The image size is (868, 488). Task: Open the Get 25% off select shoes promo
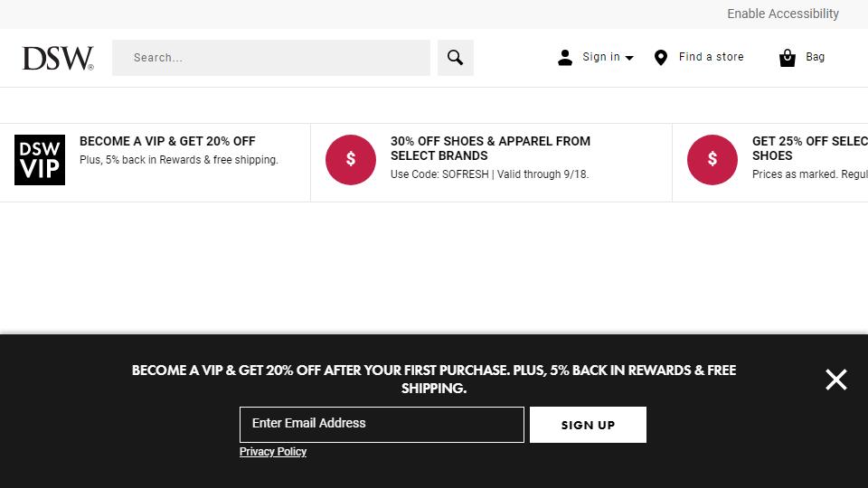tap(810, 148)
